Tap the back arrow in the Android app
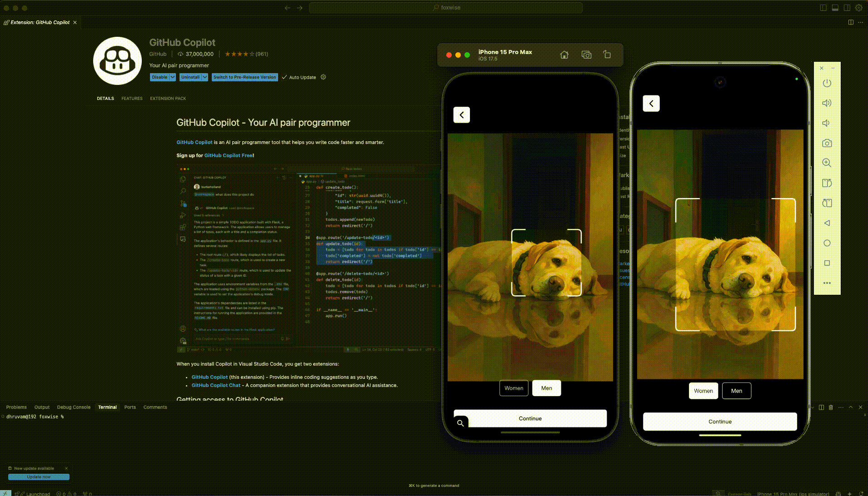868x496 pixels. click(x=651, y=104)
